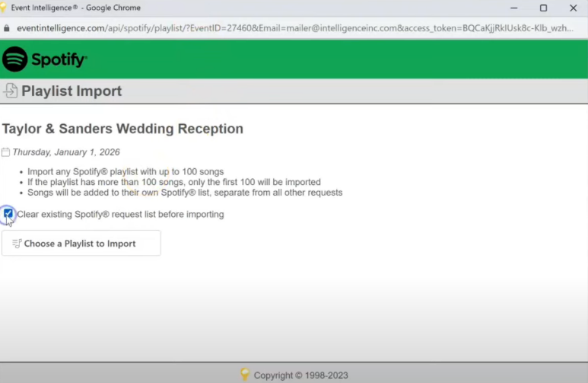Click the eventintelligence.com URL in address bar
The image size is (588, 383).
coord(294,28)
